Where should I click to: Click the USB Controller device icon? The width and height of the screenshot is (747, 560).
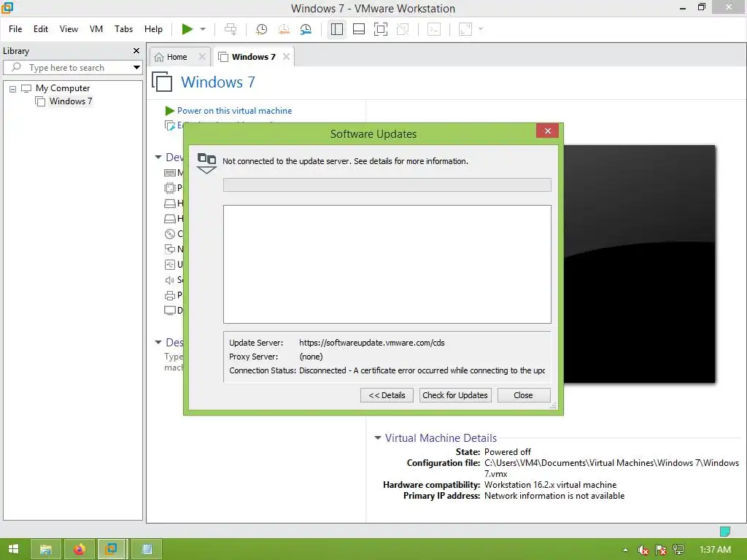pyautogui.click(x=169, y=264)
